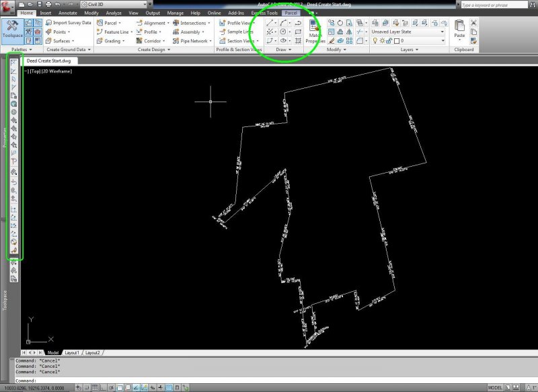The height and width of the screenshot is (392, 538).
Task: Select the Deed Create Start.dwg file tab
Action: (x=48, y=61)
